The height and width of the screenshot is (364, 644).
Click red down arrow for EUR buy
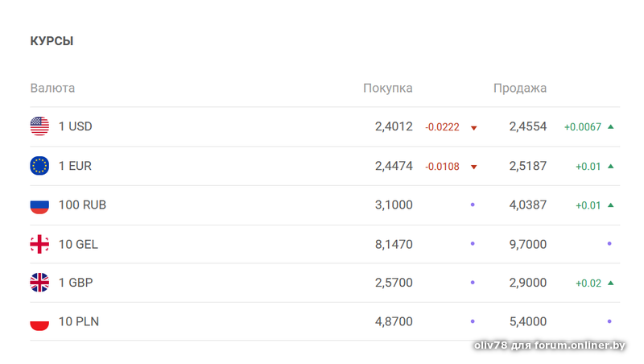point(473,167)
